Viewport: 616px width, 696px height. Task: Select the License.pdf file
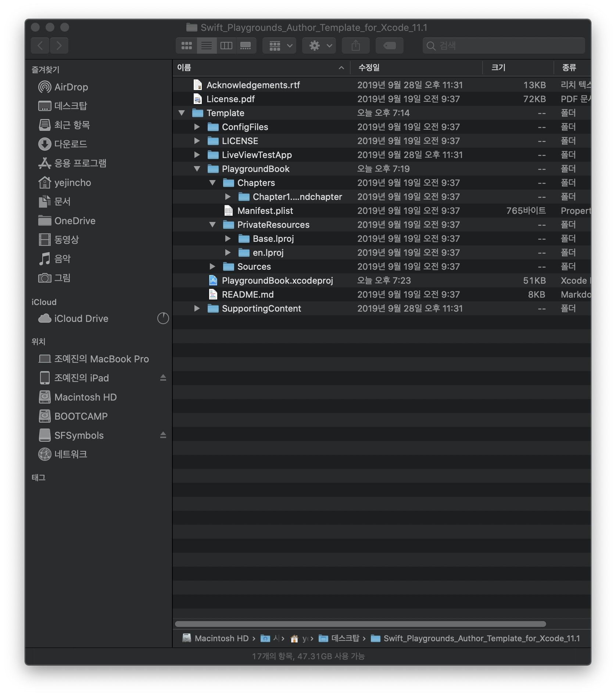coord(382,99)
